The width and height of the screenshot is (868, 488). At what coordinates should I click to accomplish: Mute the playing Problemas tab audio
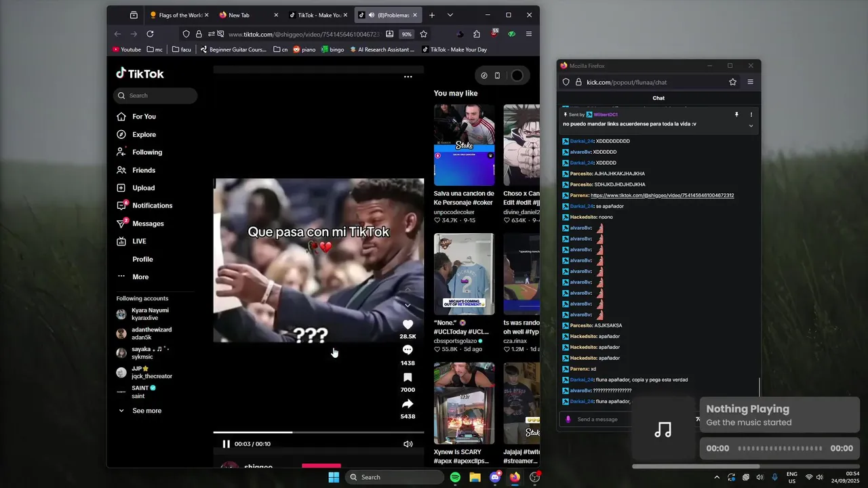click(x=372, y=15)
